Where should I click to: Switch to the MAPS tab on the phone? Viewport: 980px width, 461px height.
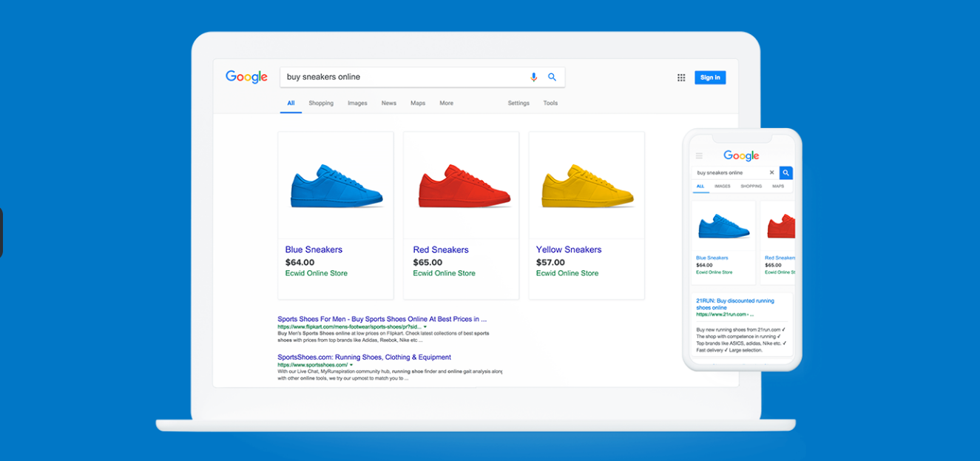[x=778, y=186]
